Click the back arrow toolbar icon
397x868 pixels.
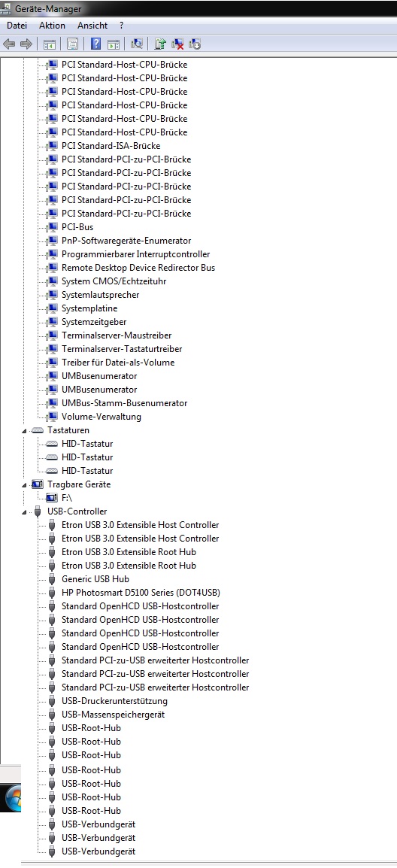(9, 44)
